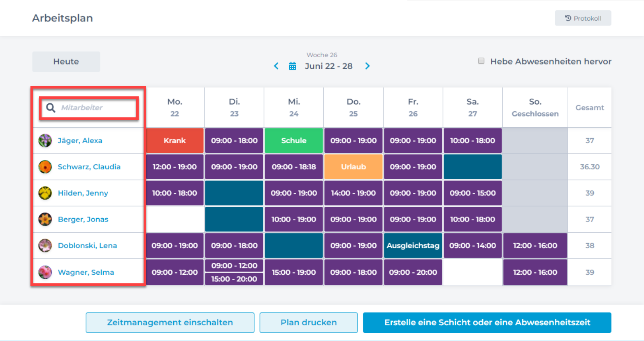Focus the Mitarbeiter search field
644x341 pixels.
(97, 108)
